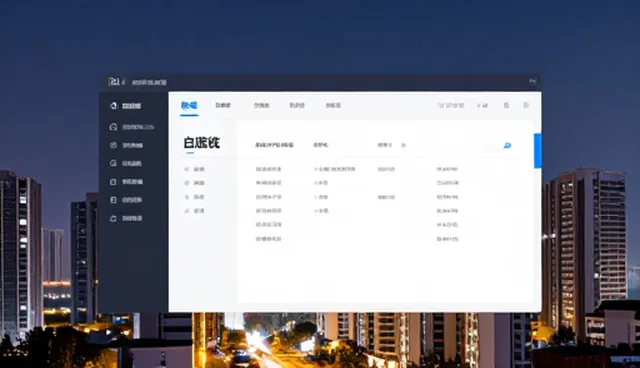The height and width of the screenshot is (368, 640).
Task: Click the fifth icon in the dark sidebar
Action: coord(113,182)
